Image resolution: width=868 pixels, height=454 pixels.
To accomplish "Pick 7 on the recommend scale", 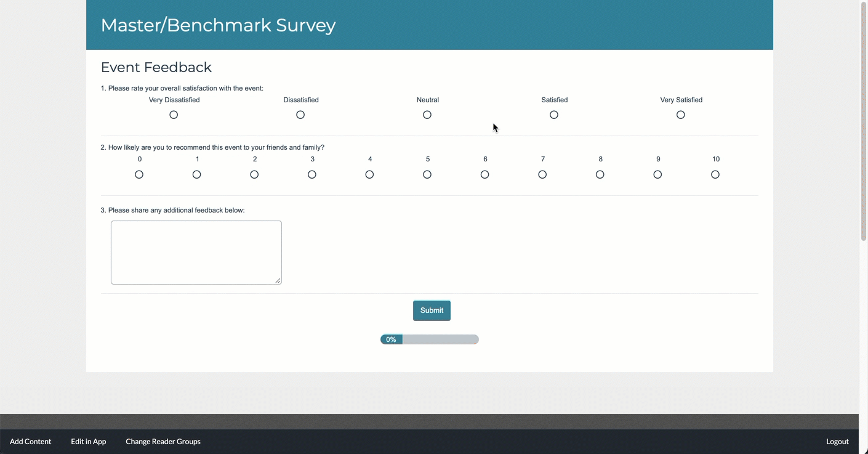I will 542,175.
